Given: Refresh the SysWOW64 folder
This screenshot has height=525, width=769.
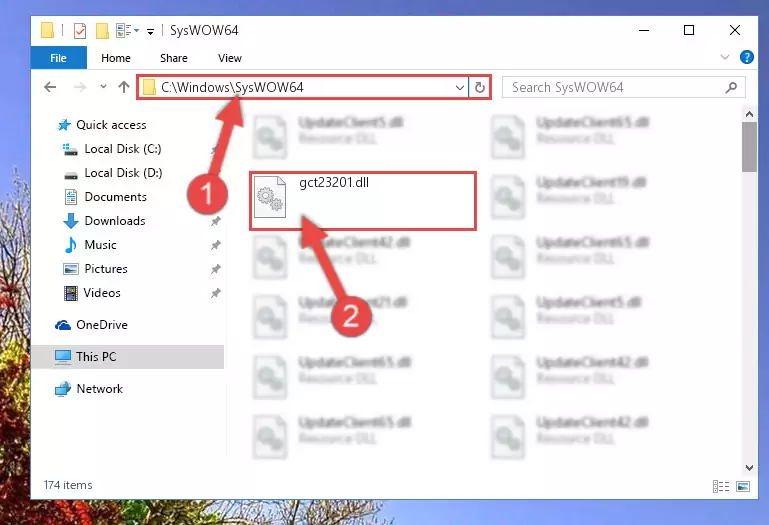Looking at the screenshot, I should (x=480, y=87).
